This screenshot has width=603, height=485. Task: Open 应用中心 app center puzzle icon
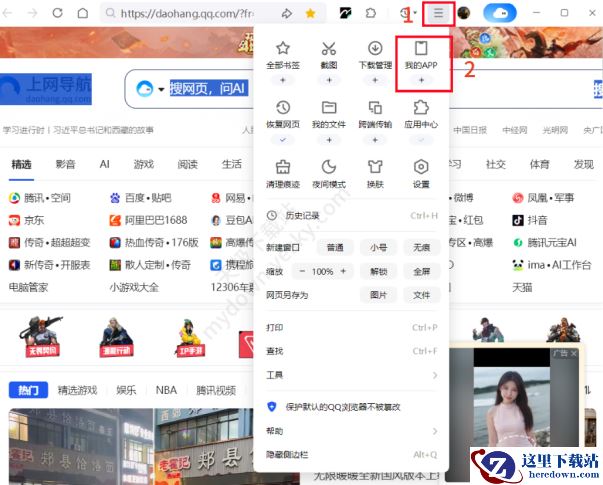[x=421, y=108]
